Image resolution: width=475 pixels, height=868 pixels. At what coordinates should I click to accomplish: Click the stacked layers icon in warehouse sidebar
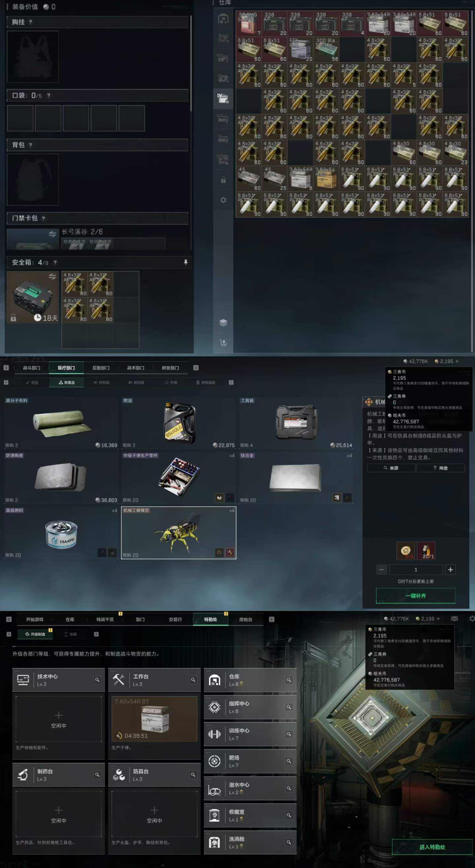(223, 323)
